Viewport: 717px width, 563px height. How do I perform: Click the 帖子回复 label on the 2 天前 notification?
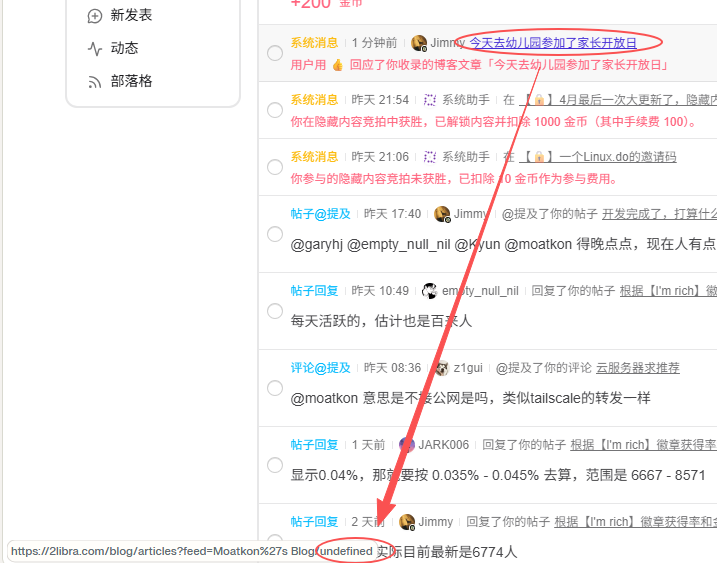pyautogui.click(x=314, y=522)
